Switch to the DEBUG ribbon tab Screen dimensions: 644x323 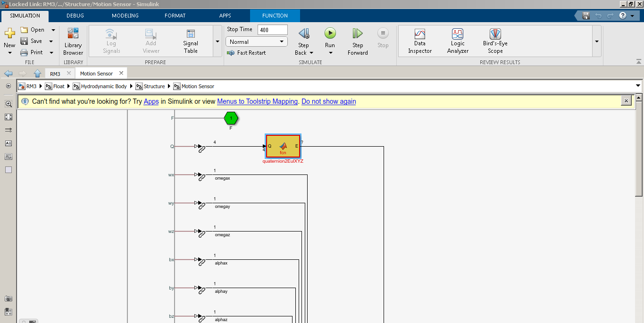point(75,15)
